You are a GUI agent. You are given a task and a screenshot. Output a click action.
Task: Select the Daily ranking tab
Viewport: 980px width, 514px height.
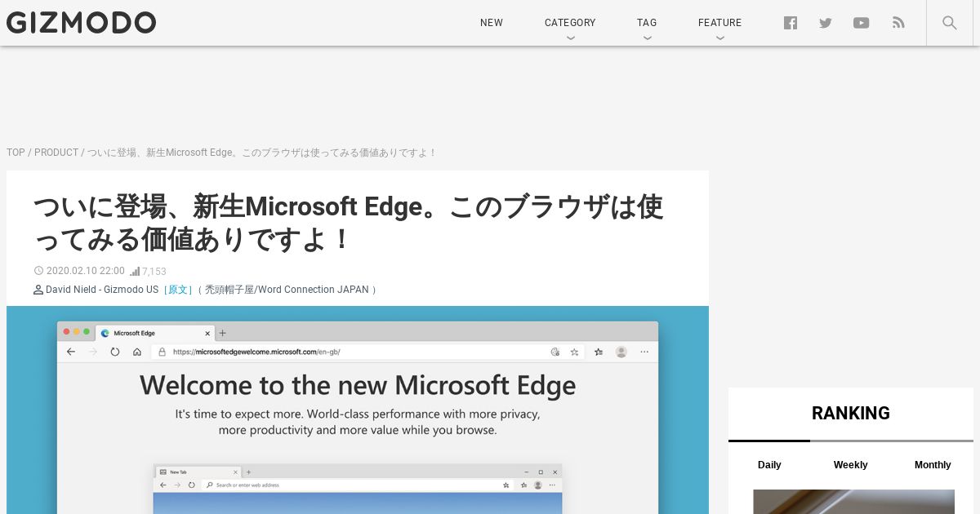[x=769, y=464]
